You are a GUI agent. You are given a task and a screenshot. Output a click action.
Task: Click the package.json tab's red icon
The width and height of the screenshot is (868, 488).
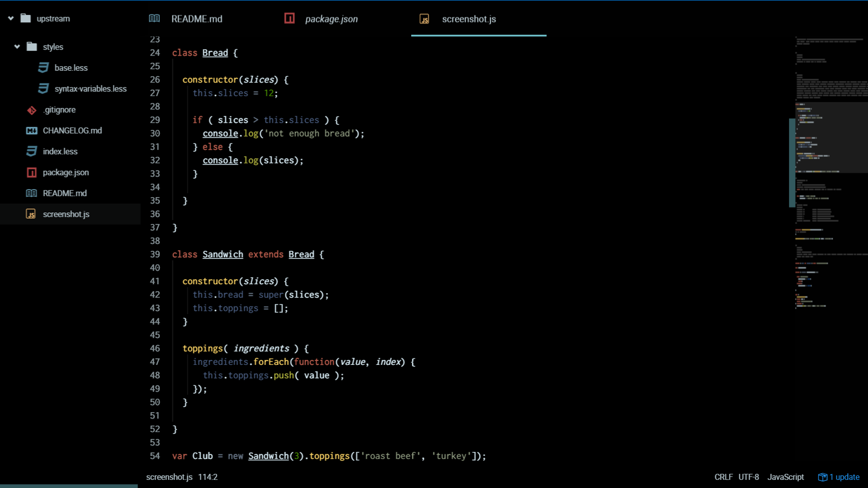pyautogui.click(x=289, y=18)
